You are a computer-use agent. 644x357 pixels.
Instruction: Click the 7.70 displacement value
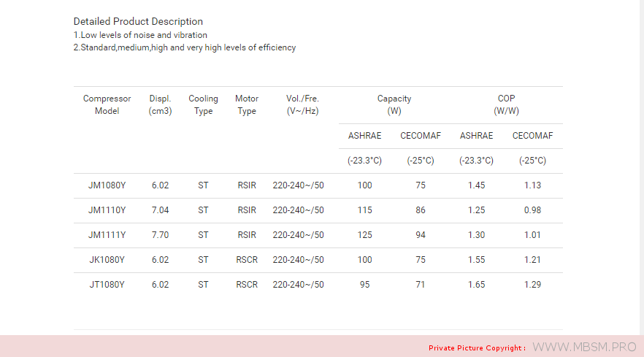pos(160,235)
